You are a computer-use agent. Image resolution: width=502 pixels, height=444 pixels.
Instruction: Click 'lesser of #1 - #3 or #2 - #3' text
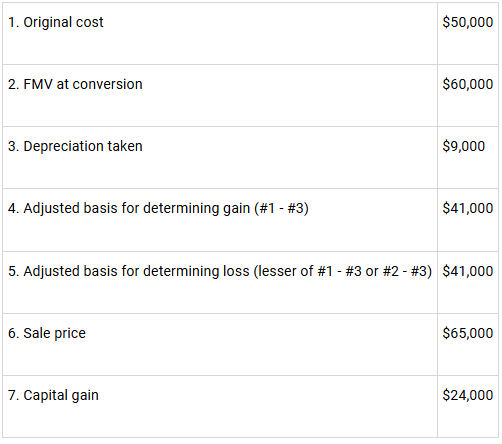(x=343, y=271)
